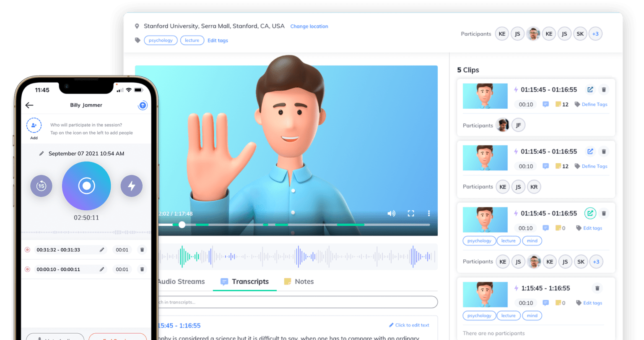This screenshot has height=340, width=644.
Task: Open the lightning quick-action icon on the phone
Action: tap(132, 186)
